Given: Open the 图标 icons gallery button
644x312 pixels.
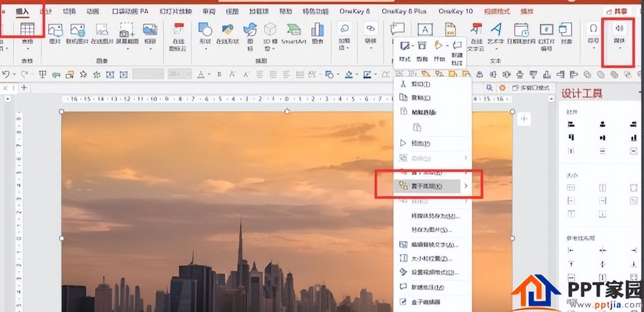Looking at the screenshot, I should 250,36.
